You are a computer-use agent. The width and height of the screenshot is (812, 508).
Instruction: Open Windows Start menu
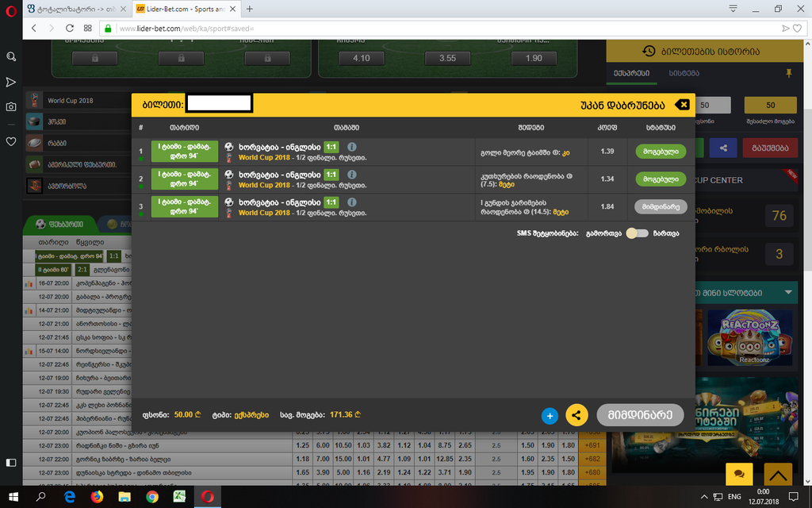(13, 497)
